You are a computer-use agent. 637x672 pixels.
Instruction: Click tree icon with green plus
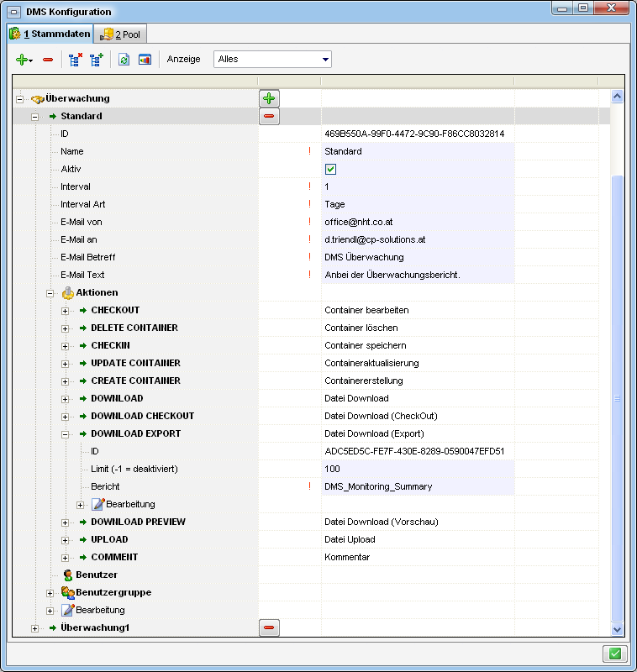[97, 60]
